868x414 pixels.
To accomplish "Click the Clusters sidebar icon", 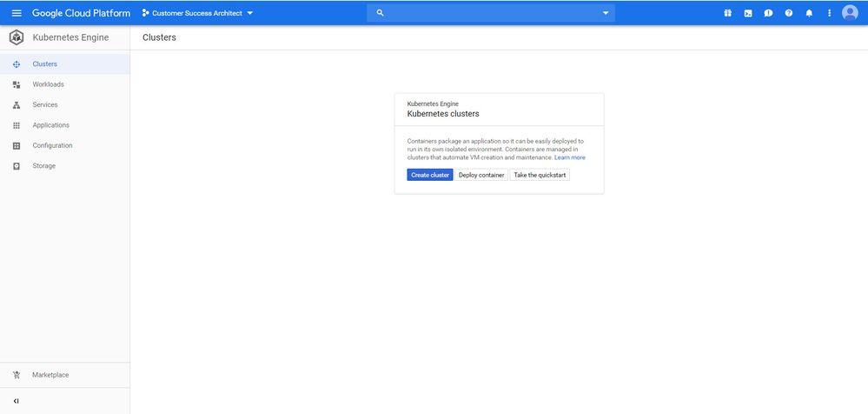I will [16, 64].
